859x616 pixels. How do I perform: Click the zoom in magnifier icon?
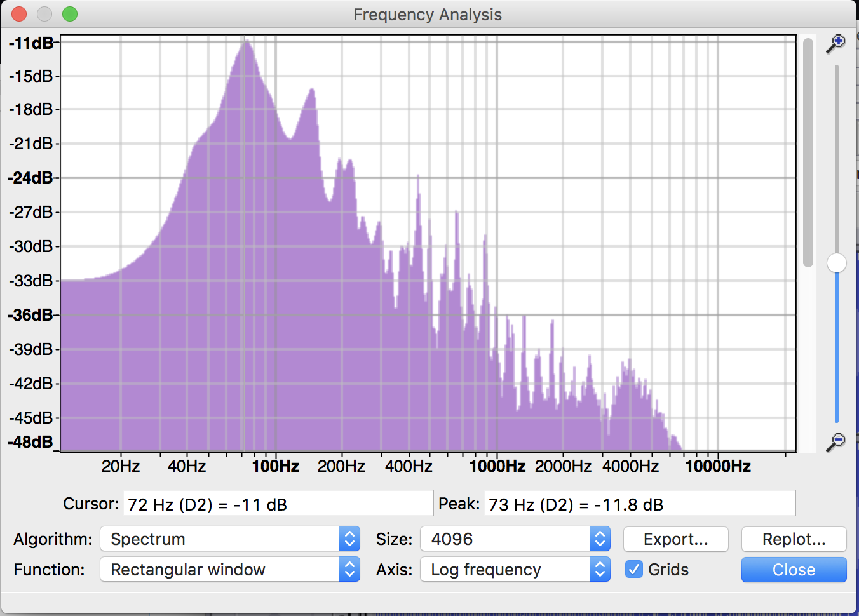[835, 44]
